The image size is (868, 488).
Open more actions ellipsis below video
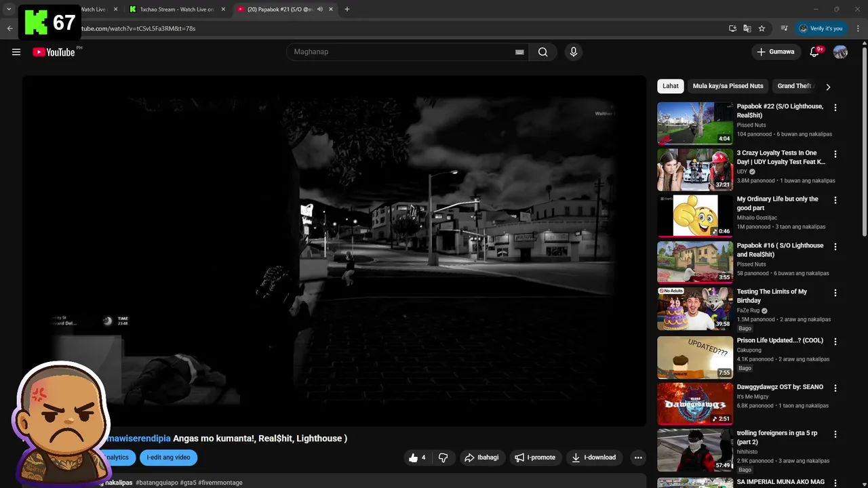click(638, 457)
